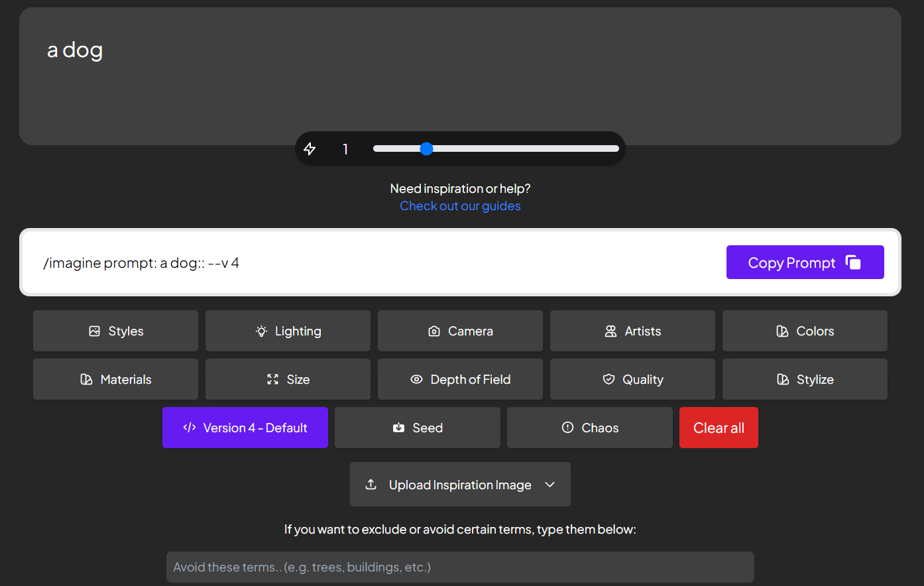Click the exclude terms instruction text
Screen dimensions: 924x586
(x=460, y=530)
